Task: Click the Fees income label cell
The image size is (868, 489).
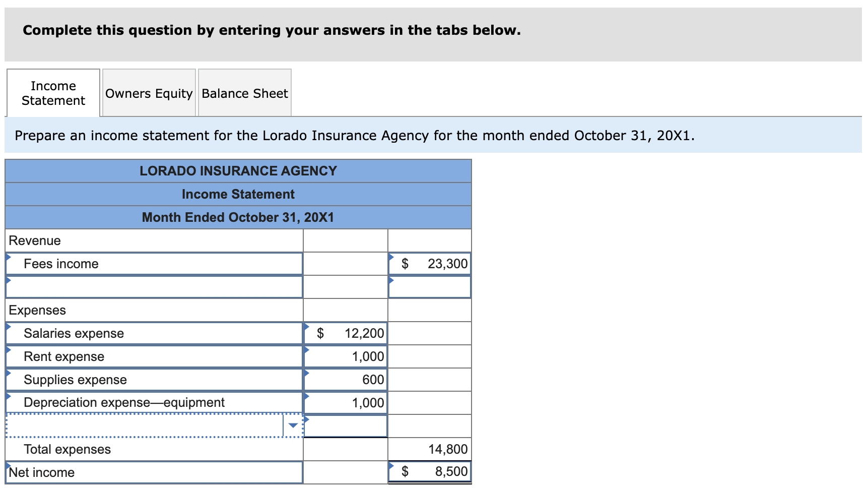Action: pyautogui.click(x=151, y=263)
